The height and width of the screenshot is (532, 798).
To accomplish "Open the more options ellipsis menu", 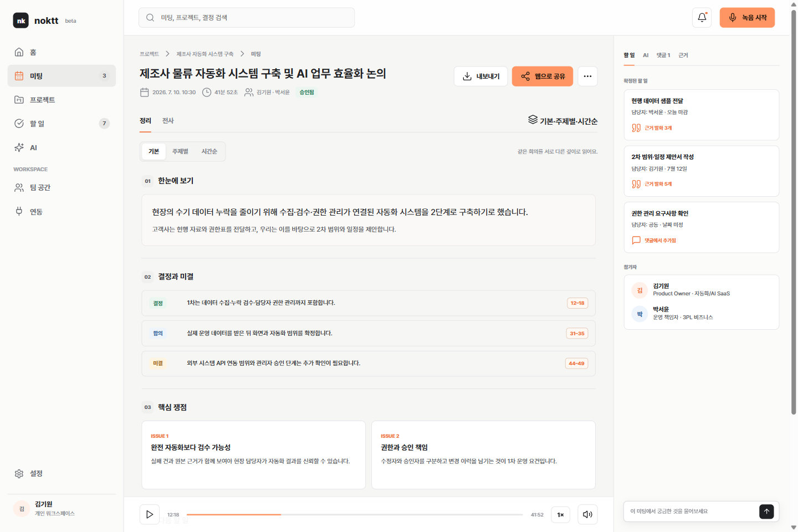I will [x=587, y=76].
